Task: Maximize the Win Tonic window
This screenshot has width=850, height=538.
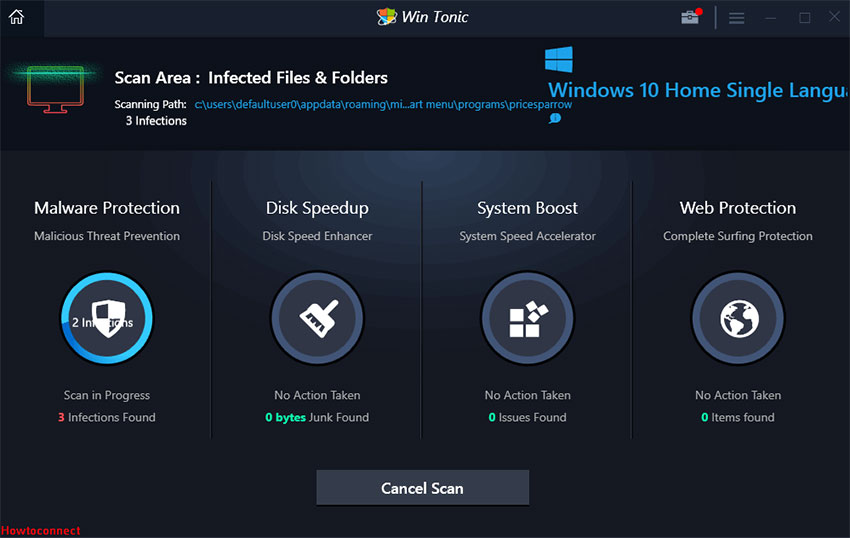Action: coord(804,18)
